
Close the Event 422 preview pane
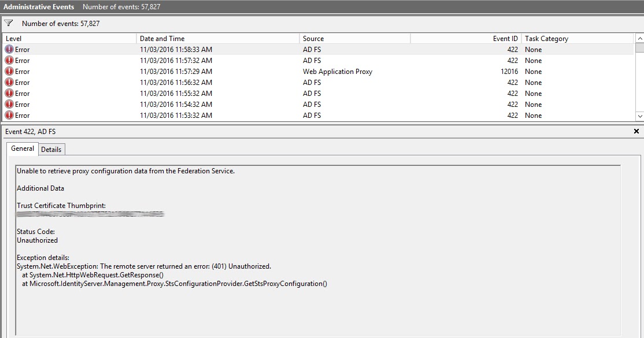[x=637, y=131]
